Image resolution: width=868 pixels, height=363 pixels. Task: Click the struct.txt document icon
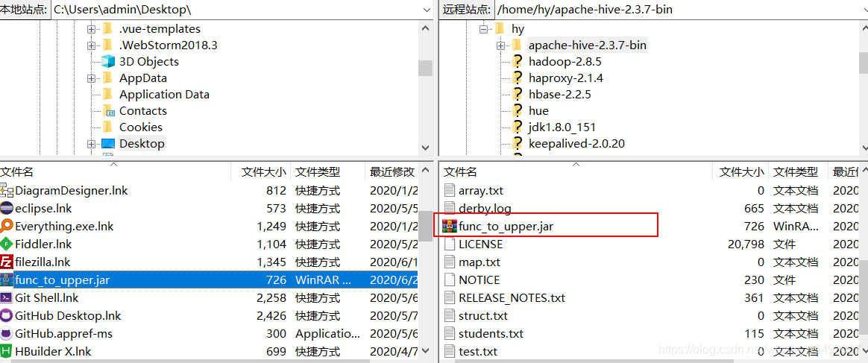[450, 316]
